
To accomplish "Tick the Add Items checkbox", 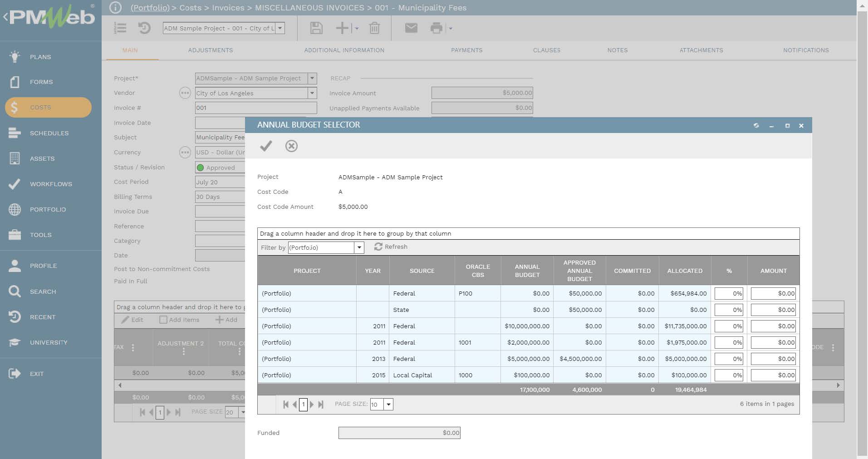I will click(x=163, y=320).
